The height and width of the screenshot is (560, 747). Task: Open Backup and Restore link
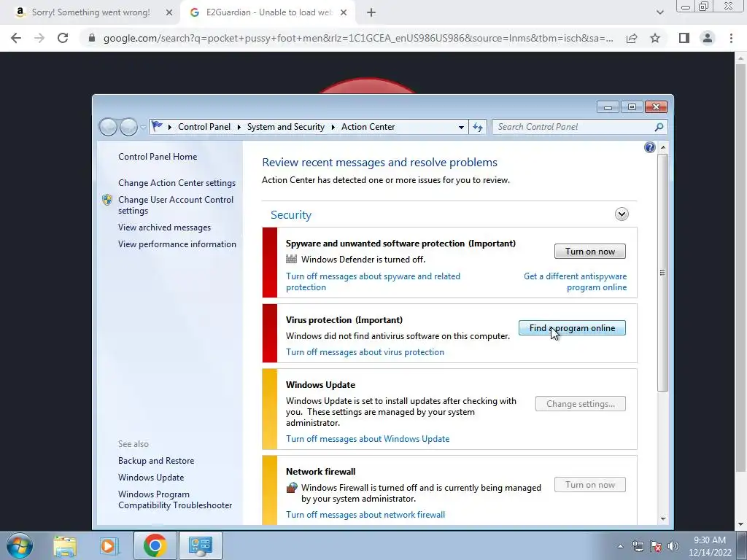pos(156,461)
